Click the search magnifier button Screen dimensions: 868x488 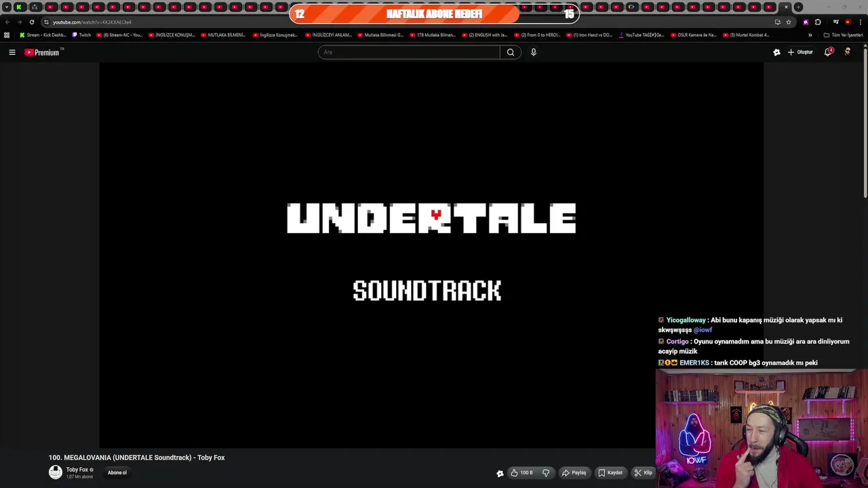point(511,52)
